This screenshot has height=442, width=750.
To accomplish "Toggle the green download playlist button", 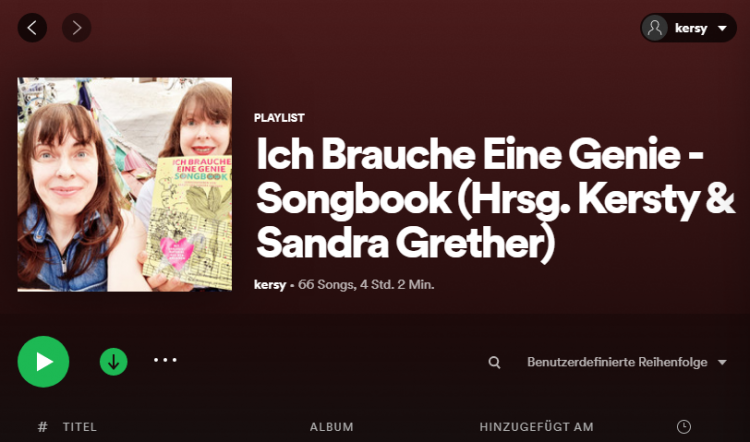I will pyautogui.click(x=113, y=362).
